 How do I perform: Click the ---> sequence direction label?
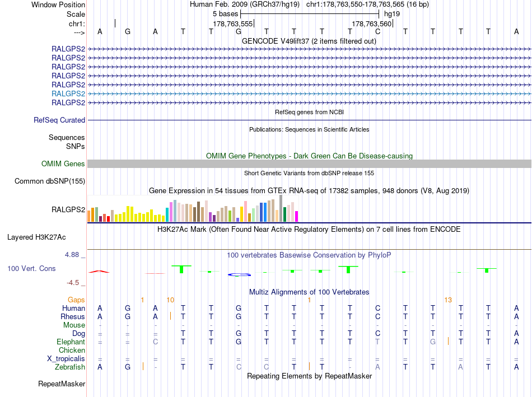(79, 32)
